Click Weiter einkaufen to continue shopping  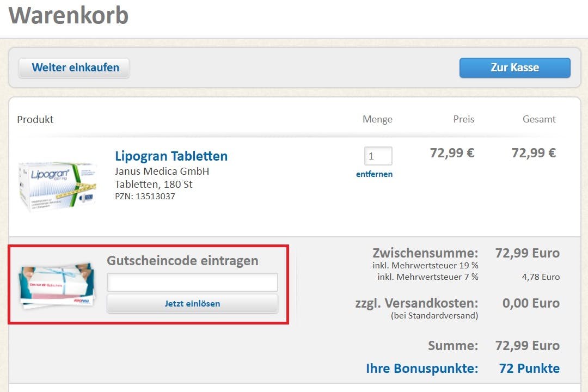click(x=75, y=68)
